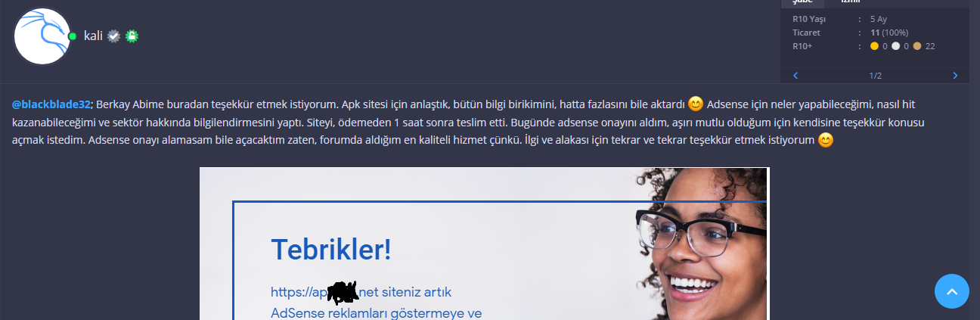Open kali's profile avatar

pyautogui.click(x=42, y=36)
